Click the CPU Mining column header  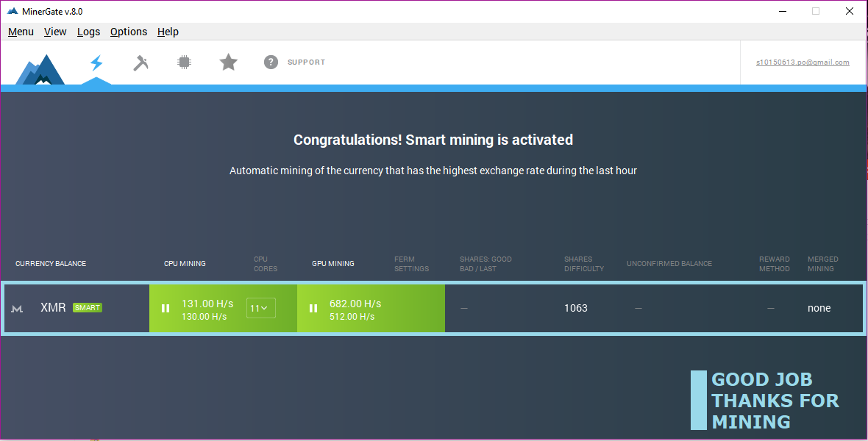185,263
